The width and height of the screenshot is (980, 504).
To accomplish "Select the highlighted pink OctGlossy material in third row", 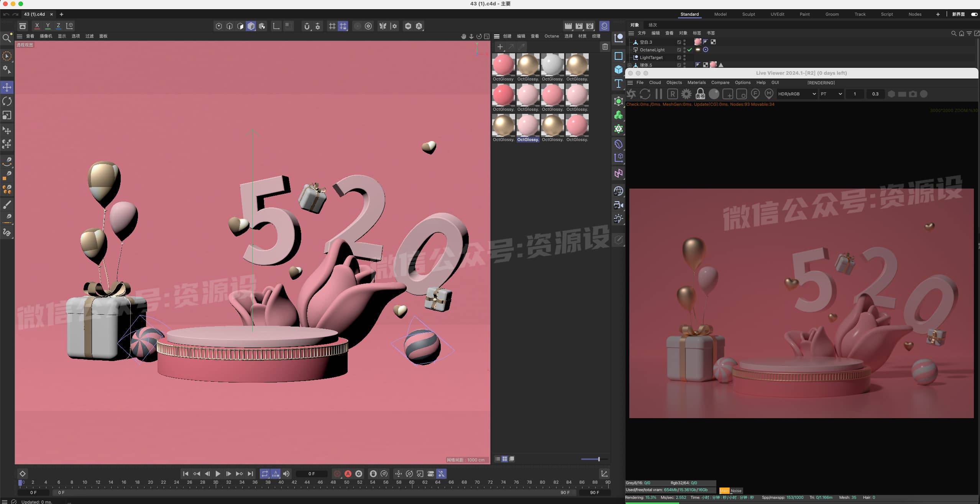I will 528,125.
